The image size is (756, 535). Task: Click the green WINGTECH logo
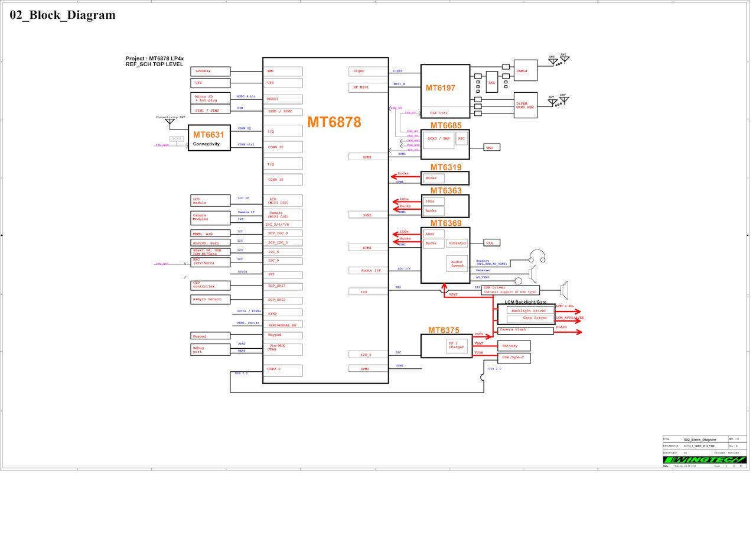[704, 460]
